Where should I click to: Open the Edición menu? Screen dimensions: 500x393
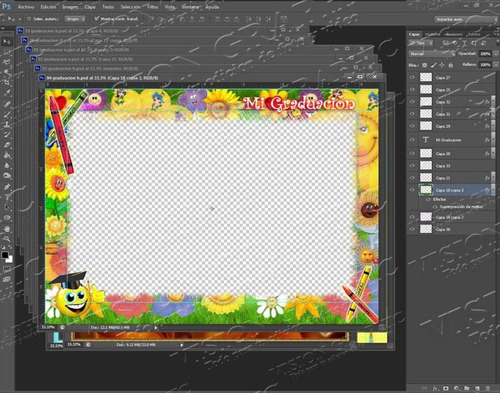48,7
